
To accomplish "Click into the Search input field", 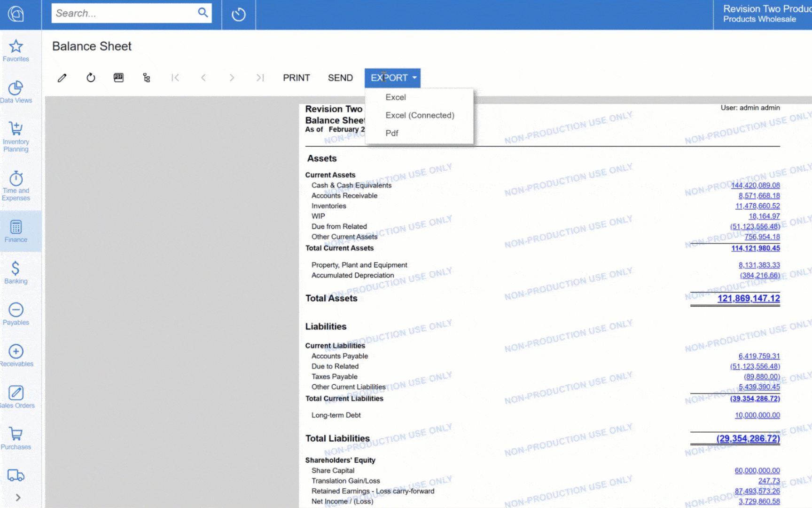I will click(125, 13).
